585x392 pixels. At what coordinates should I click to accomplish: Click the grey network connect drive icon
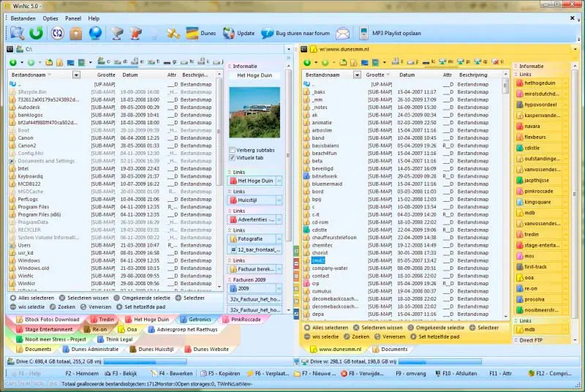tap(117, 33)
